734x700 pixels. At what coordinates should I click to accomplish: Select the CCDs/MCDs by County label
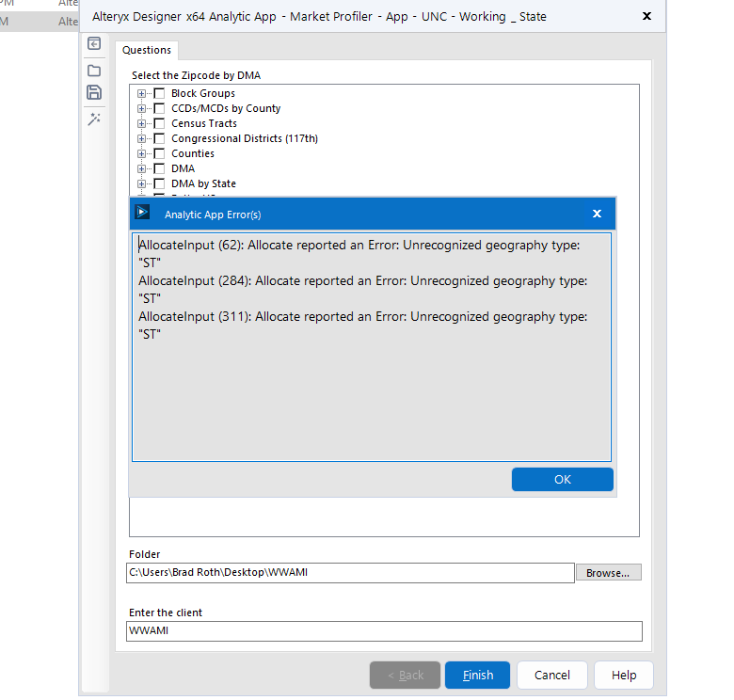click(226, 108)
